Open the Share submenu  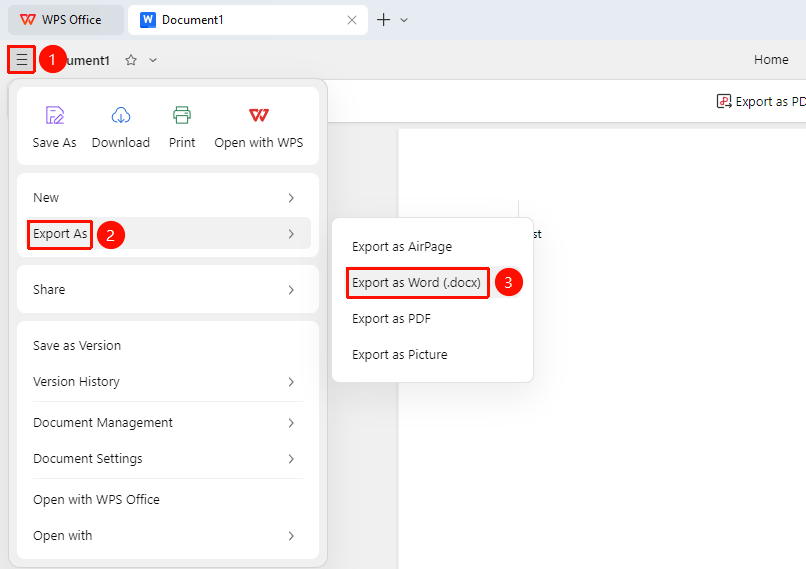point(168,289)
